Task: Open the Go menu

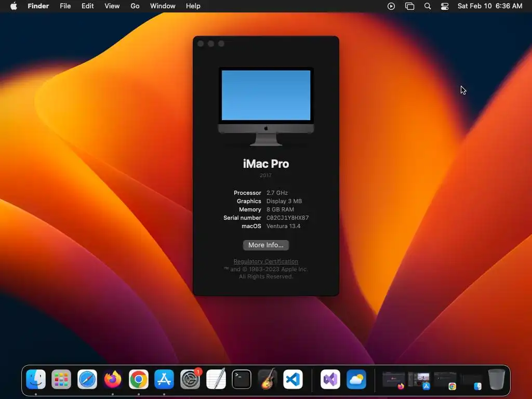Action: coord(135,6)
